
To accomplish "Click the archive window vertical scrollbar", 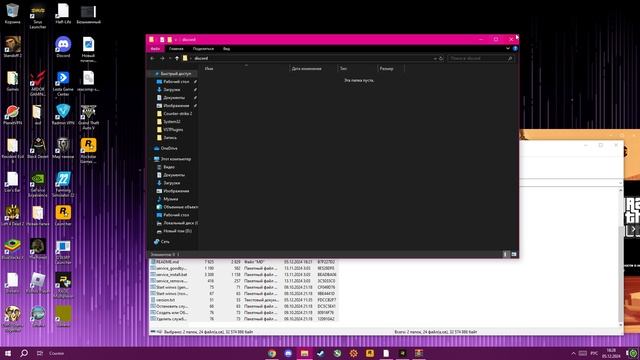I will click(x=621, y=257).
